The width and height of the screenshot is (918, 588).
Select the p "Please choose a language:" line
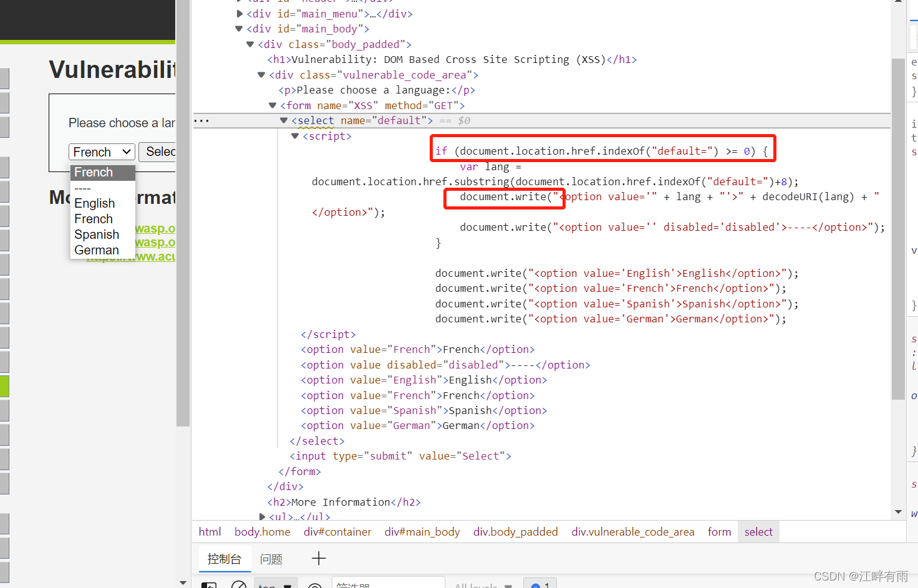pyautogui.click(x=377, y=90)
